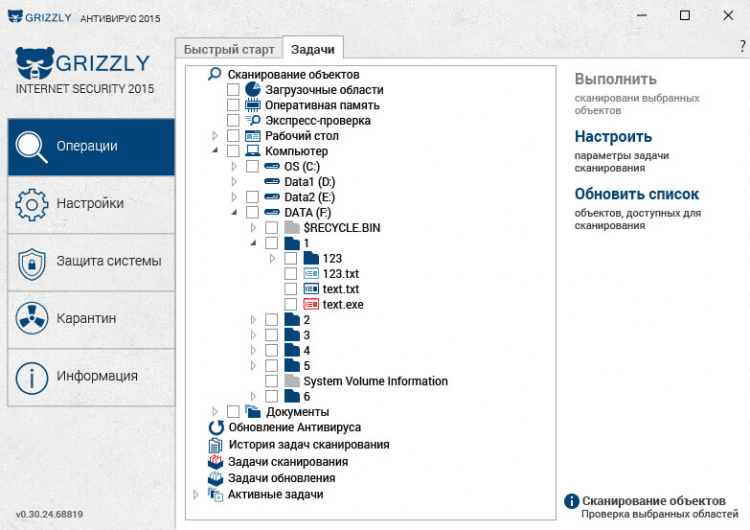
Task: Tick the Рабочий стол checkbox
Action: (233, 136)
